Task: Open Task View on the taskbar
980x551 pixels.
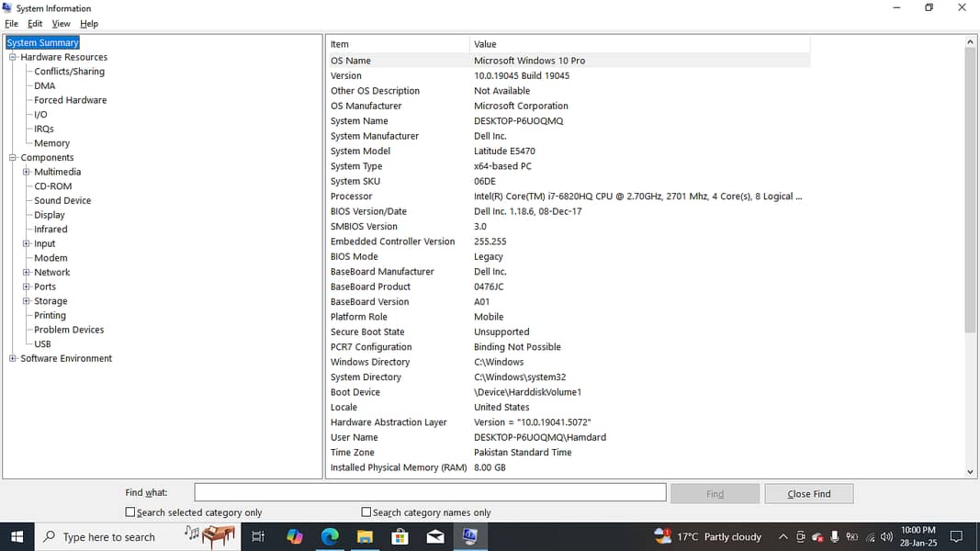Action: click(x=258, y=537)
